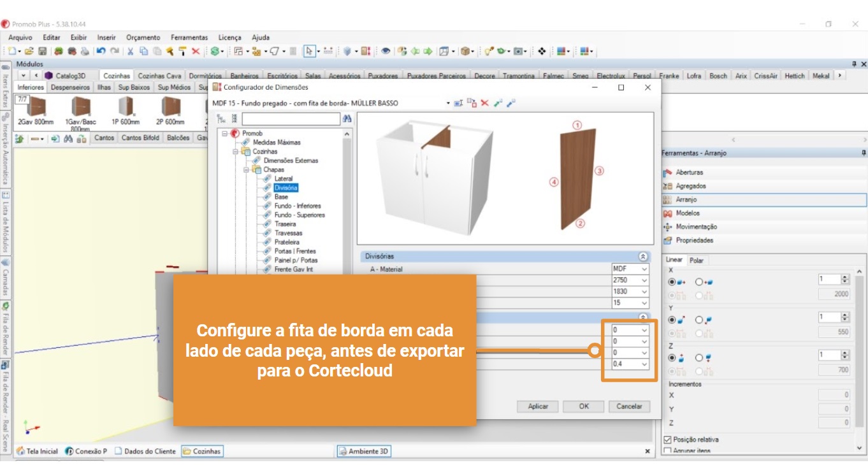Cut the selection with the scissors icon
Screen dimensions: 868x465
pyautogui.click(x=131, y=51)
